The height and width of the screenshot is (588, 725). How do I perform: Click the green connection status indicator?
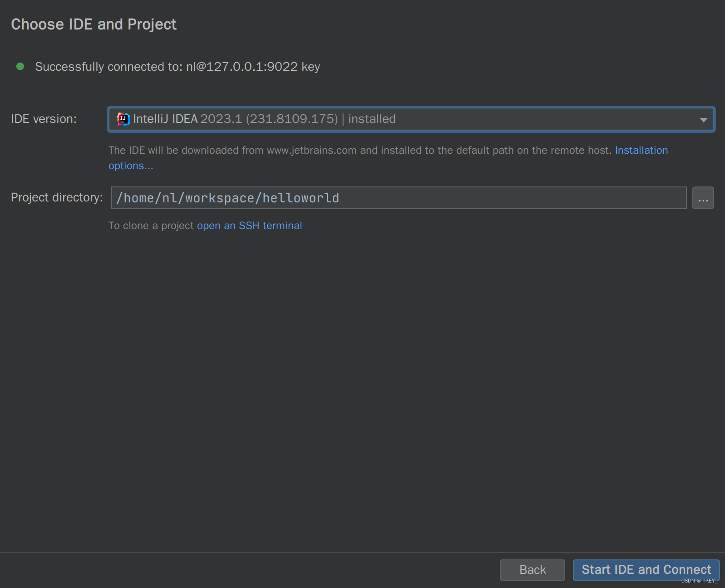20,66
